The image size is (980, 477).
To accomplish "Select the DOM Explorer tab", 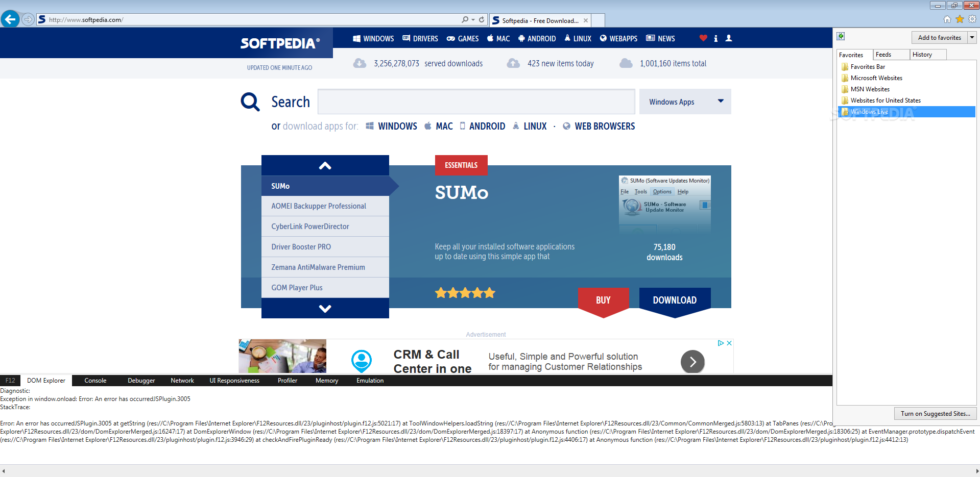I will pos(46,381).
